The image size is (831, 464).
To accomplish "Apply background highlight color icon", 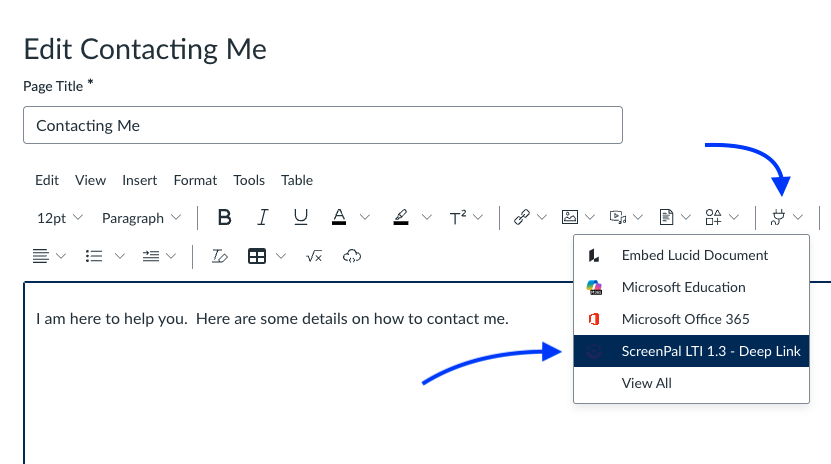I will pyautogui.click(x=401, y=217).
